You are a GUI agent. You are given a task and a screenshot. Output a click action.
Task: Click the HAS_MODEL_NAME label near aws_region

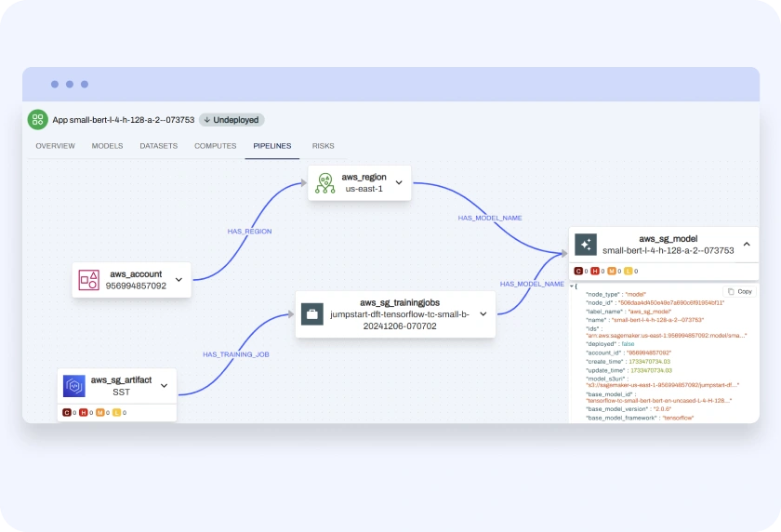[490, 219]
